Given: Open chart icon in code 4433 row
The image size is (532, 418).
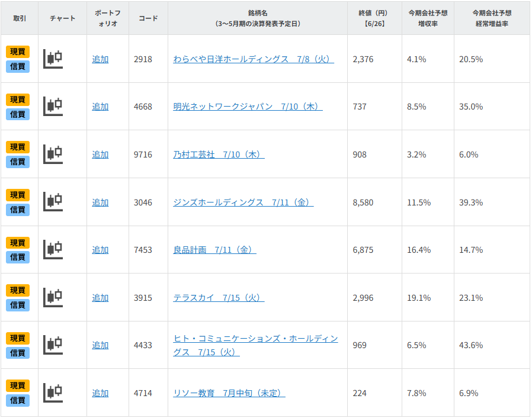Looking at the screenshot, I should tap(53, 345).
